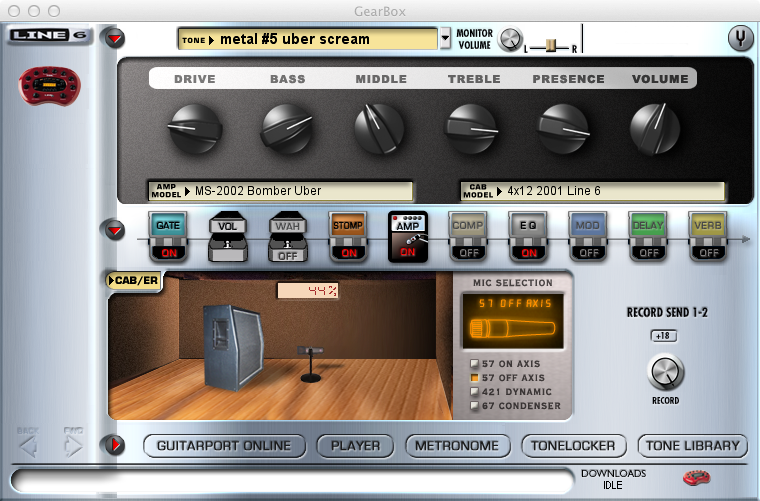760x501 pixels.
Task: Click the Line 6 logo
Action: click(48, 35)
